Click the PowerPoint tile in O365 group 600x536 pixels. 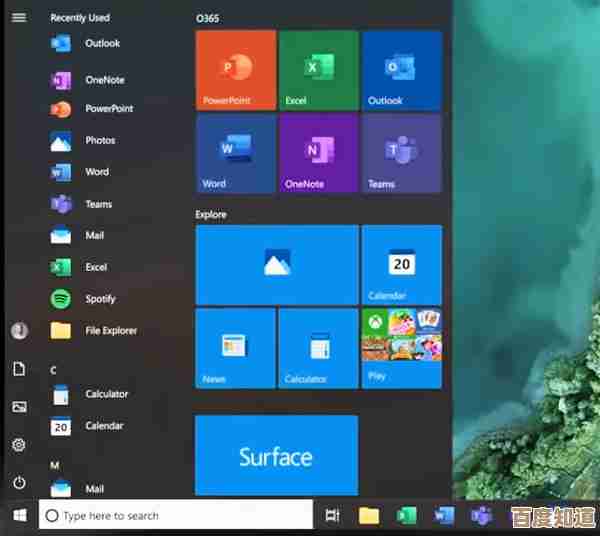pyautogui.click(x=236, y=71)
